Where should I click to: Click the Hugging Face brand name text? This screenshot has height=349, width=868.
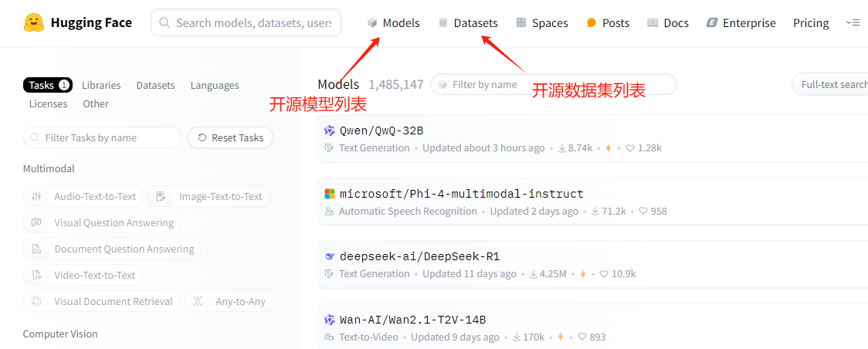(91, 22)
